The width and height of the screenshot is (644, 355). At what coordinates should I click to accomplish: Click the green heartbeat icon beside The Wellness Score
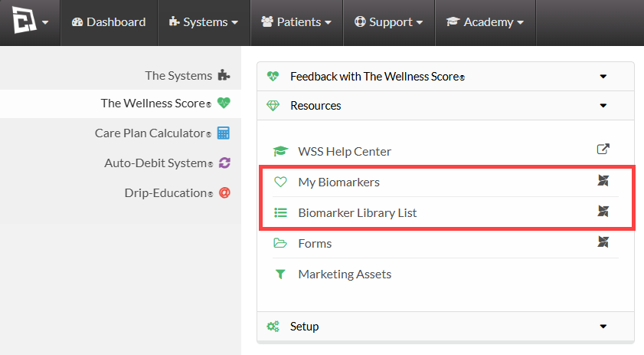click(x=224, y=103)
